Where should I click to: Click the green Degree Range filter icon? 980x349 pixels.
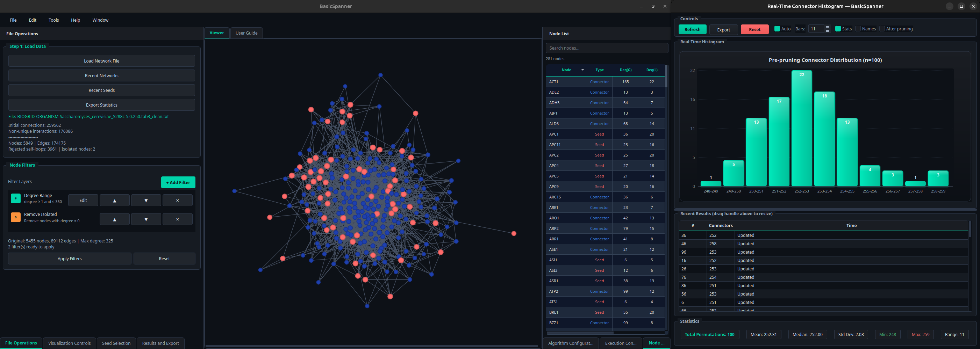coord(16,198)
